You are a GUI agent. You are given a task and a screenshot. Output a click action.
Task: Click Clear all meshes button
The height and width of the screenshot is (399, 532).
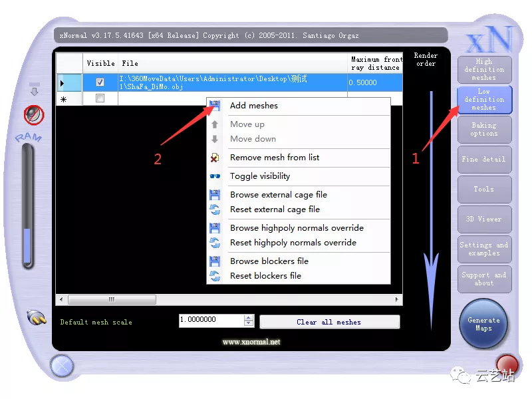tap(329, 322)
